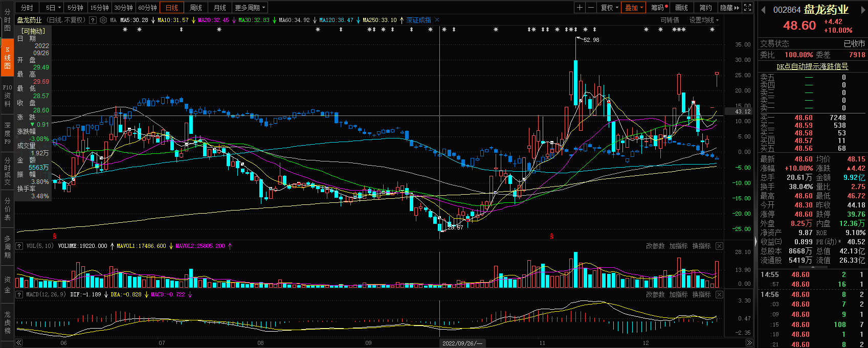The image size is (868, 348).
Task: Click the [可拖动] data tooltip header
Action: coord(33,31)
